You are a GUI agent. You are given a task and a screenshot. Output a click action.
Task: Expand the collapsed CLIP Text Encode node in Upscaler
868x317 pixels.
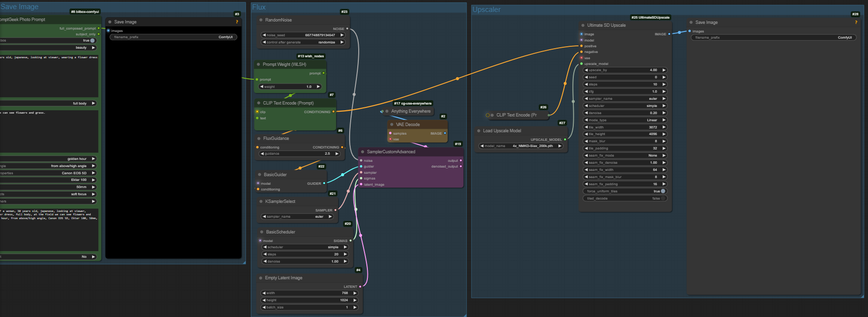(492, 115)
